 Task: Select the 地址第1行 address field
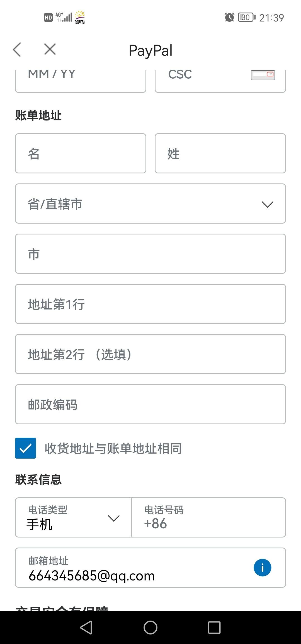[x=151, y=304]
